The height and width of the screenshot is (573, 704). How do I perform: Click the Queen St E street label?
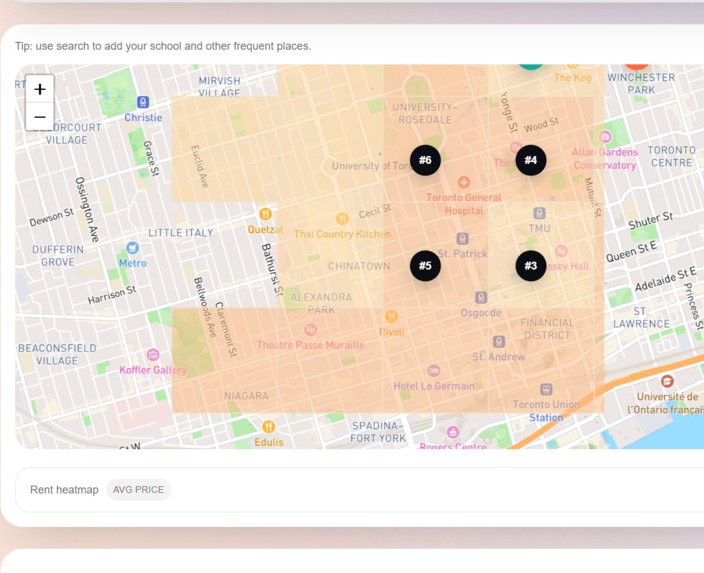(x=631, y=252)
